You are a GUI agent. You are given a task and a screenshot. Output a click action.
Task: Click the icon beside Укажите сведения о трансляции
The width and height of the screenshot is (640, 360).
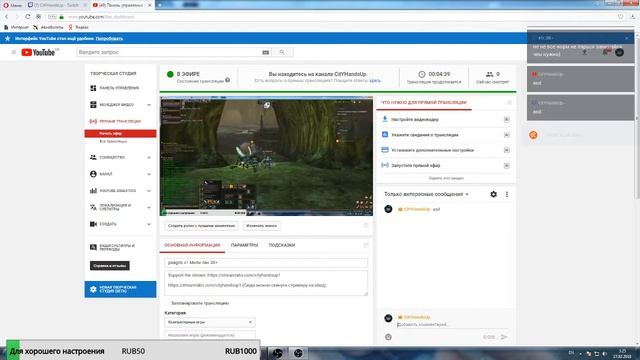[x=384, y=134]
